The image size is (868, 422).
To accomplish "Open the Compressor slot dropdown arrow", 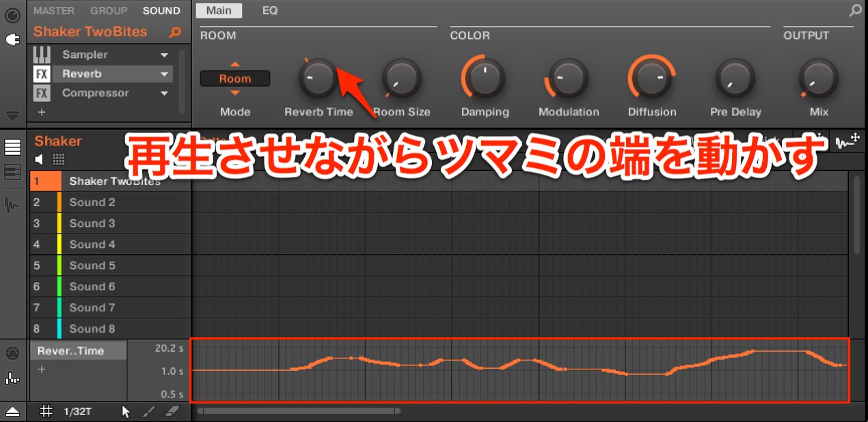I will coord(164,93).
